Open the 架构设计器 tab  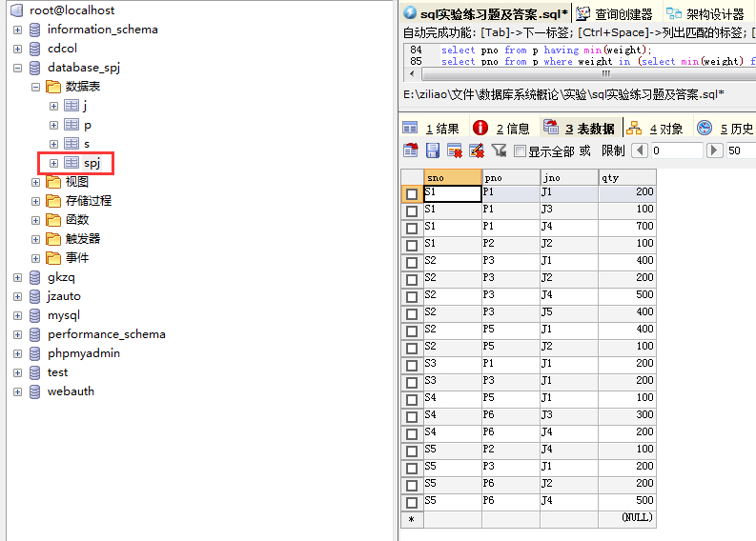706,14
